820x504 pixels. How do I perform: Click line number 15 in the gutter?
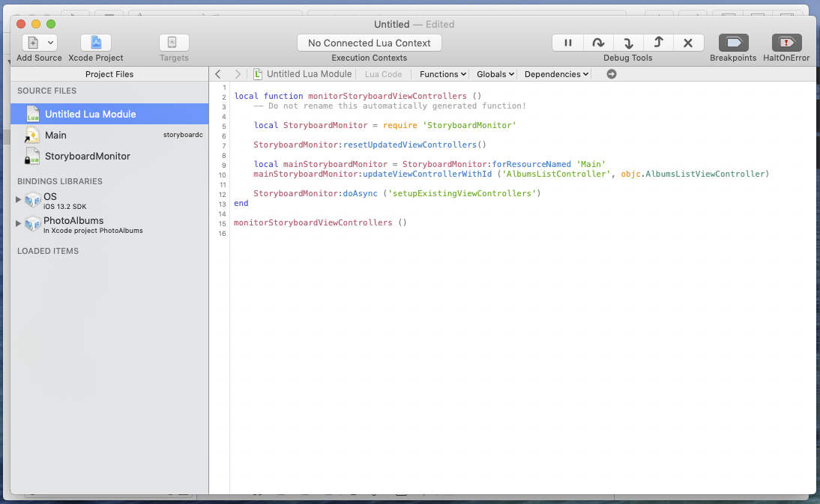pyautogui.click(x=223, y=223)
